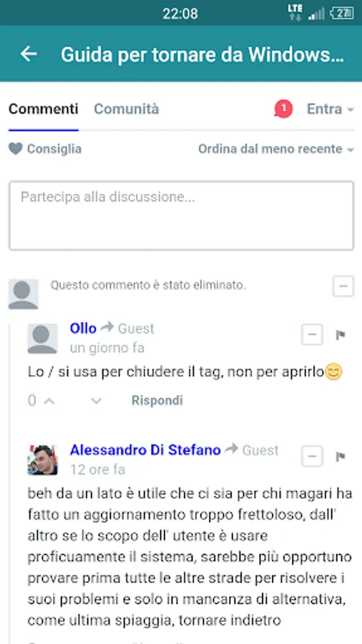This screenshot has width=362, height=644.
Task: Tap Alessandro Di Stefano's avatar photo
Action: pyautogui.click(x=43, y=460)
